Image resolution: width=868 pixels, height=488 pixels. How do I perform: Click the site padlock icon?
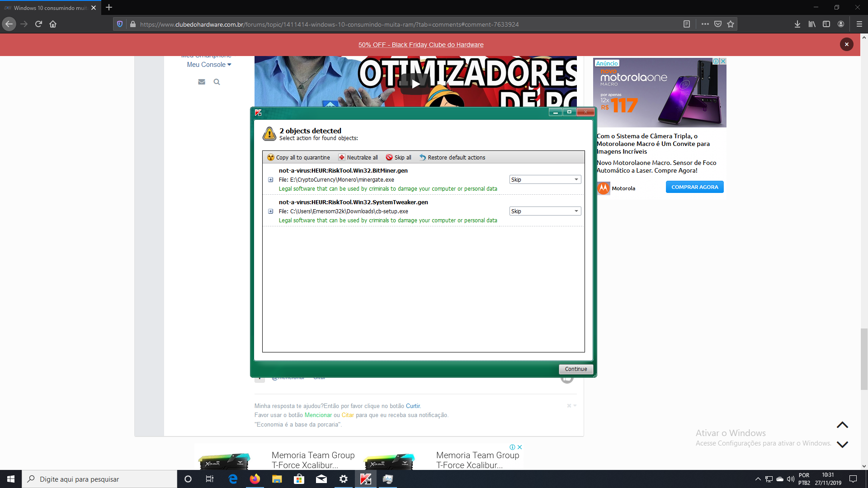click(x=132, y=24)
